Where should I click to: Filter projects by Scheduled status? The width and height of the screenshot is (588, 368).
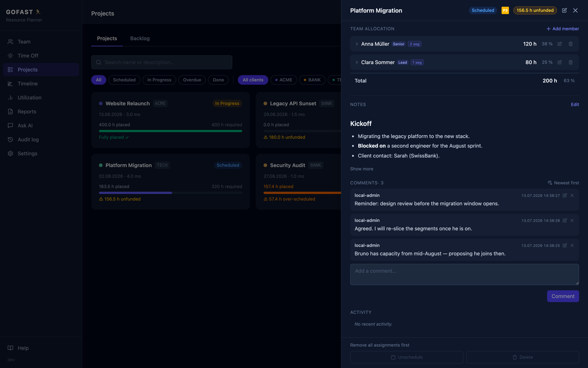pyautogui.click(x=124, y=80)
